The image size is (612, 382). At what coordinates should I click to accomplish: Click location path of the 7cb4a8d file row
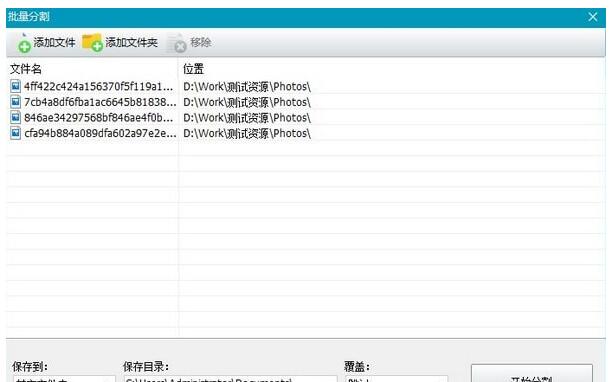[x=247, y=102]
